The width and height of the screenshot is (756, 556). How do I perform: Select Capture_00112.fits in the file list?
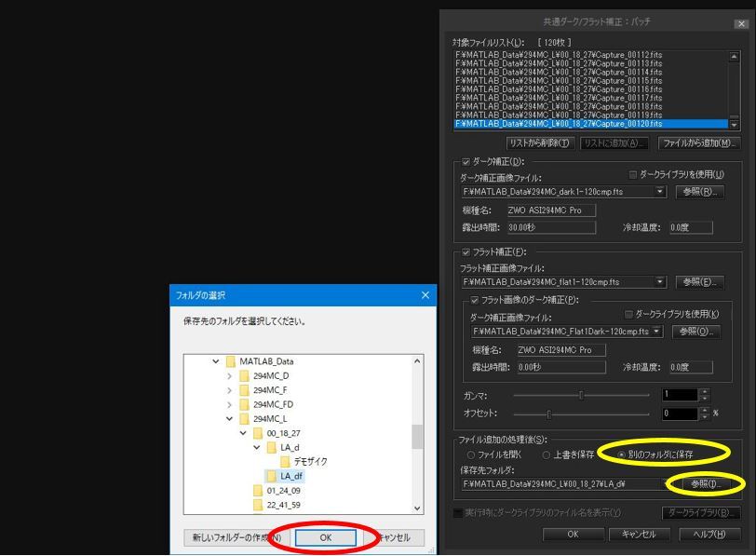(x=590, y=55)
